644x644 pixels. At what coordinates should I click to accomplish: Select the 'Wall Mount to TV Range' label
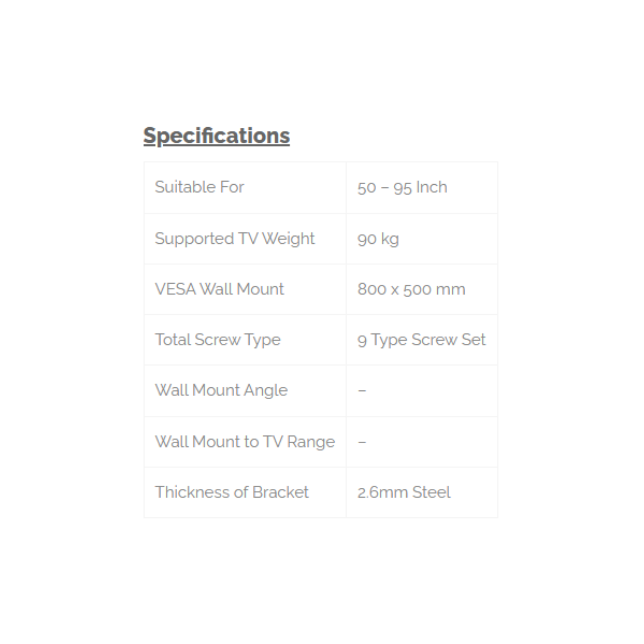245,442
